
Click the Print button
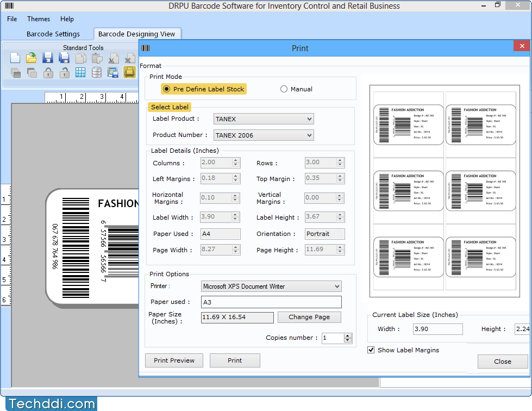(x=235, y=360)
